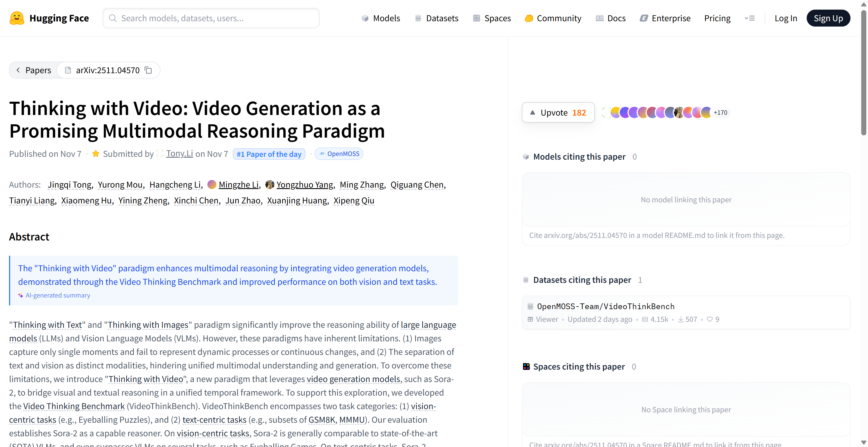This screenshot has height=447, width=868.
Task: Go back using the Papers chevron
Action: [x=18, y=70]
